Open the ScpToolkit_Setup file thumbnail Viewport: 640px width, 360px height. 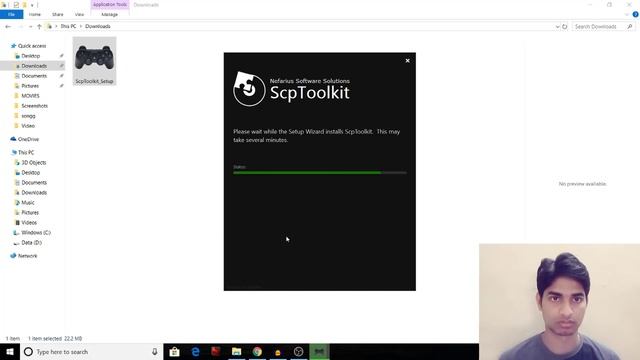(x=94, y=61)
